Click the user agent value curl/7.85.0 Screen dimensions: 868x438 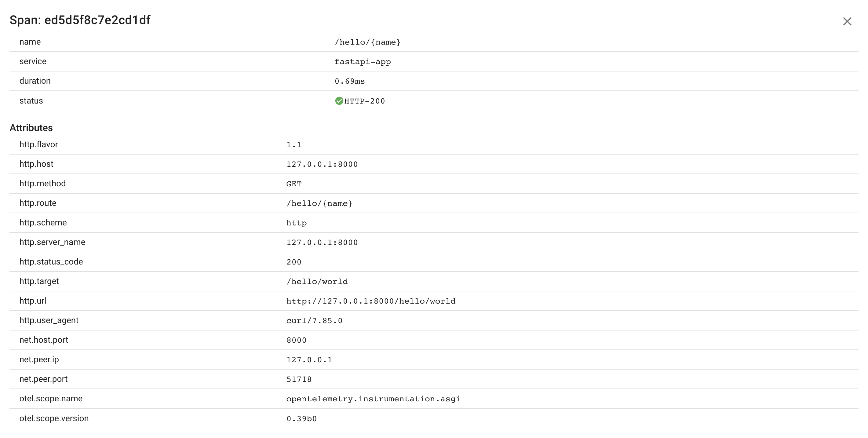click(x=314, y=321)
